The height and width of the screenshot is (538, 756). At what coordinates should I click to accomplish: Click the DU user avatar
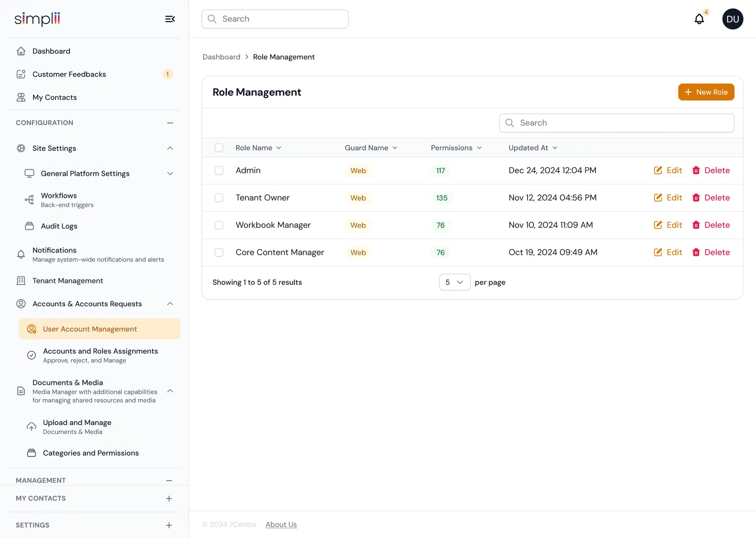(x=733, y=19)
